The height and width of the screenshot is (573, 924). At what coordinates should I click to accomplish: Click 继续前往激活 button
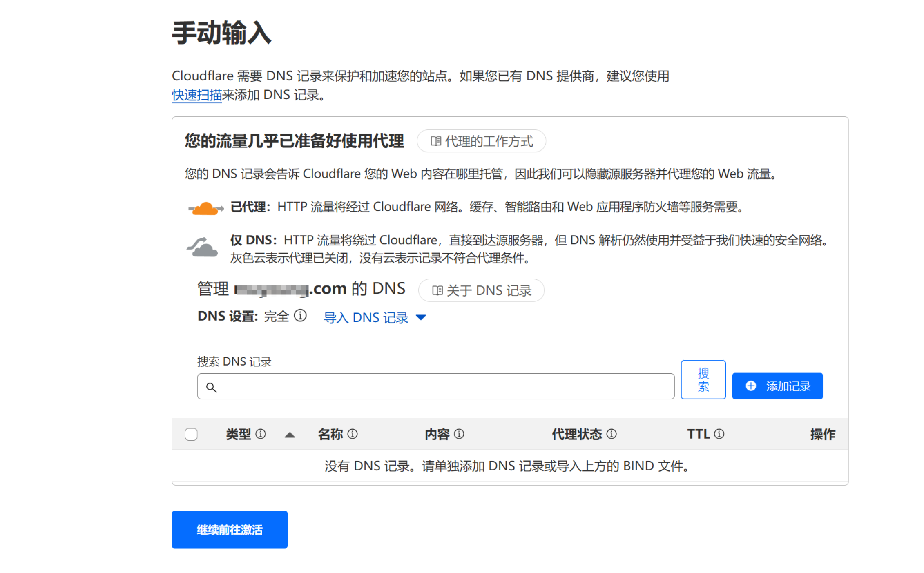230,529
